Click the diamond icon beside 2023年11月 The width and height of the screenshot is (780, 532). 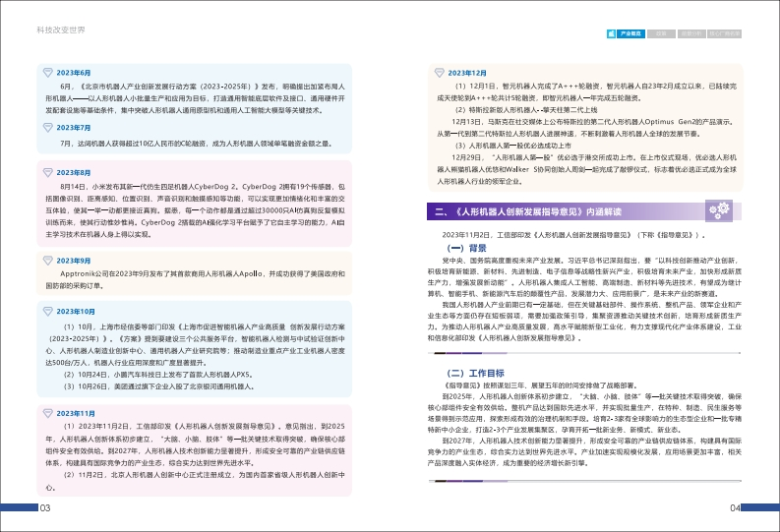[48, 413]
